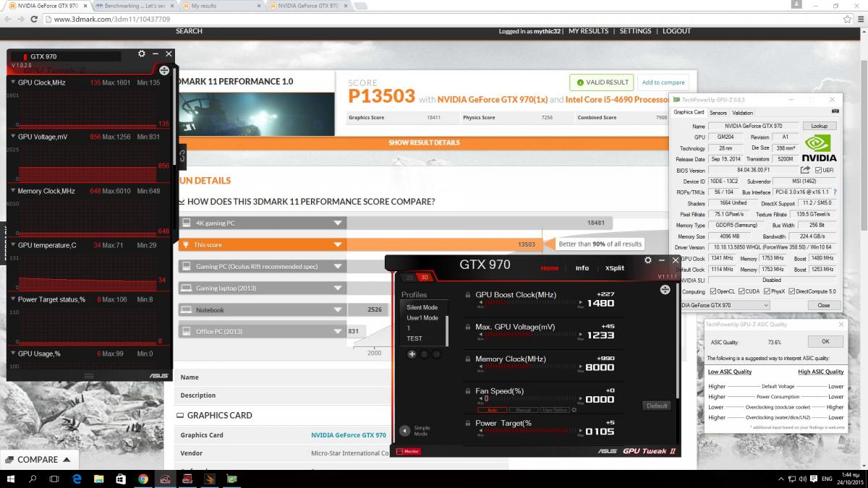Click Default button in GPU Tweak II
Viewport: 868px width, 488px height.
click(x=657, y=406)
